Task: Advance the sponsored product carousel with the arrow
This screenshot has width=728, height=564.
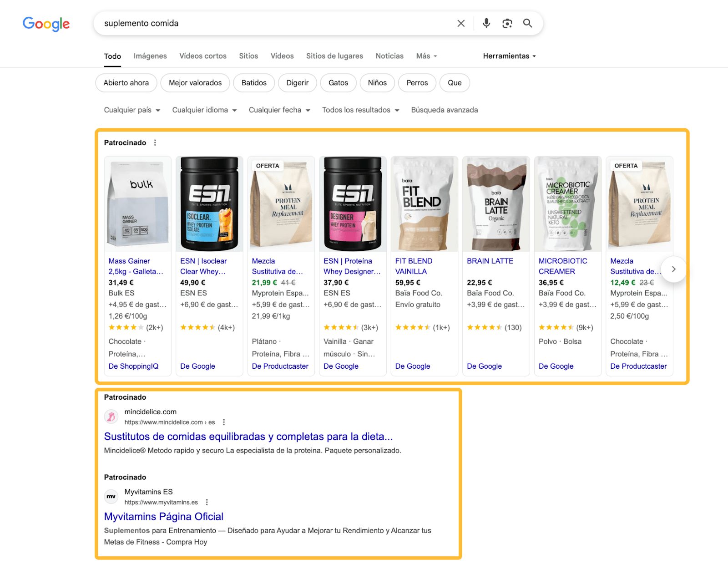Action: 674,269
